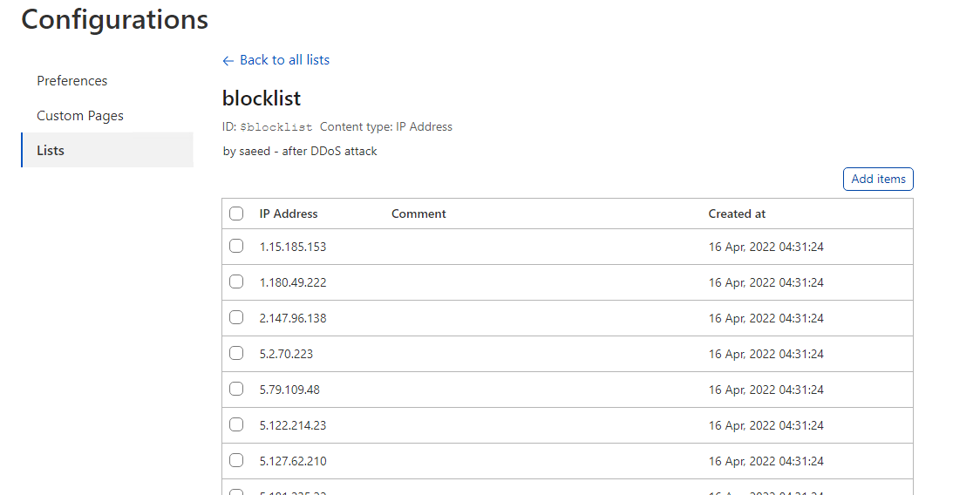This screenshot has height=495, width=980.
Task: Check the 5.122.214.23 entry checkbox
Action: [236, 425]
